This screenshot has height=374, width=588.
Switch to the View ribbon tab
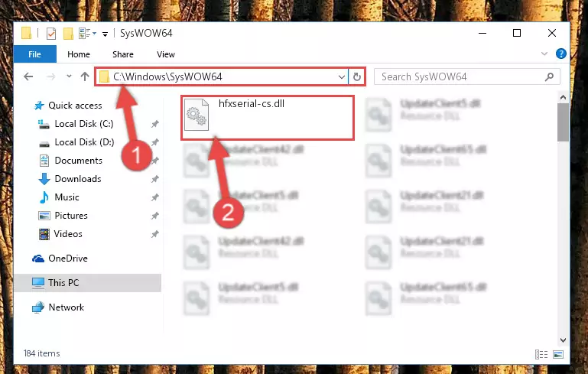click(166, 54)
